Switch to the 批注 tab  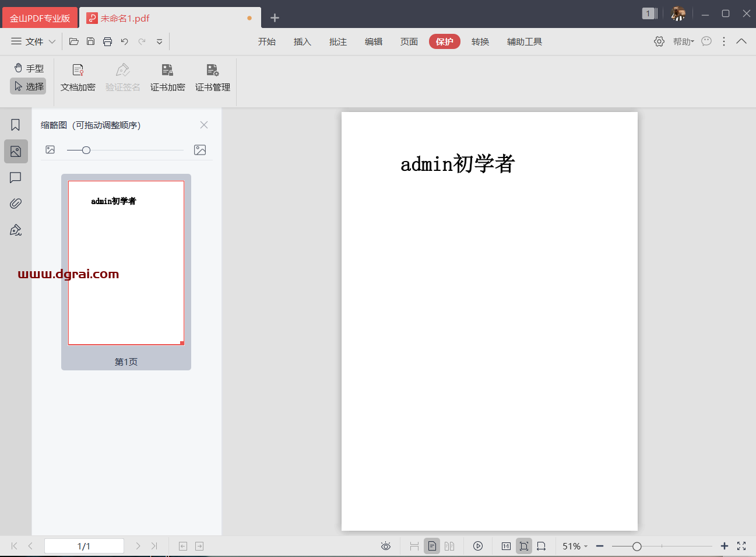point(338,41)
